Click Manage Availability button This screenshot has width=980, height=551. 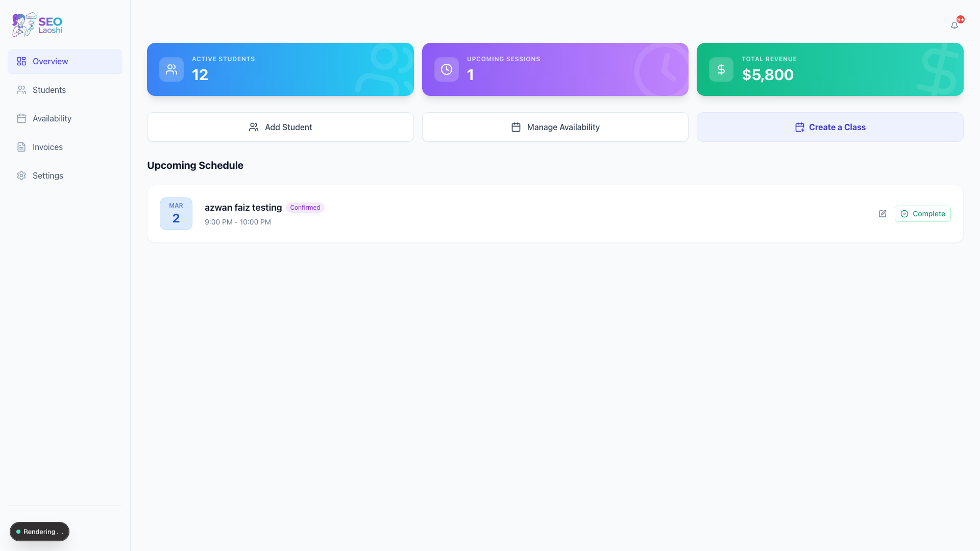pos(555,127)
